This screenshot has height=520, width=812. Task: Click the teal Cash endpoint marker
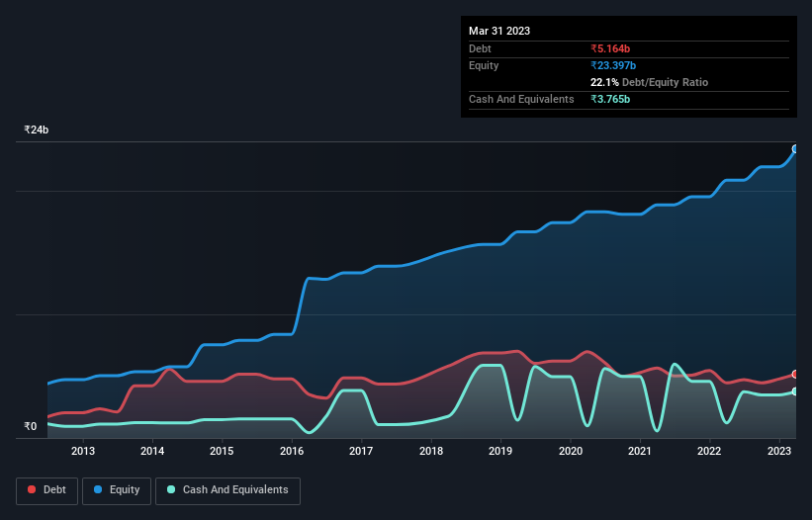pyautogui.click(x=795, y=391)
